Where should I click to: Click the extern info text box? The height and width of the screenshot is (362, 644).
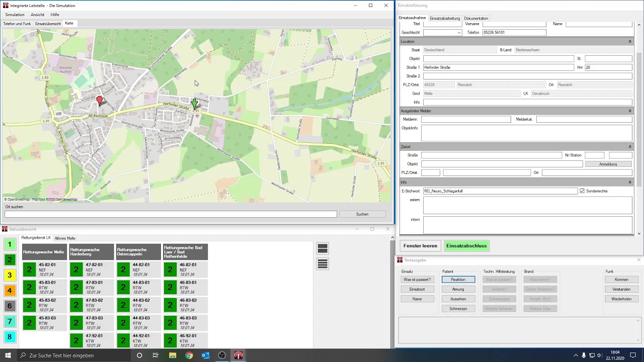527,205
